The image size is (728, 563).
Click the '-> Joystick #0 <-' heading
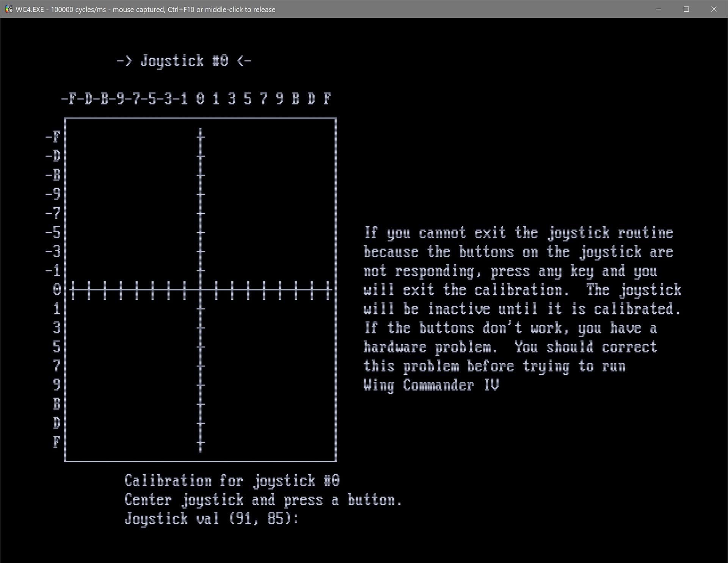[x=184, y=61]
